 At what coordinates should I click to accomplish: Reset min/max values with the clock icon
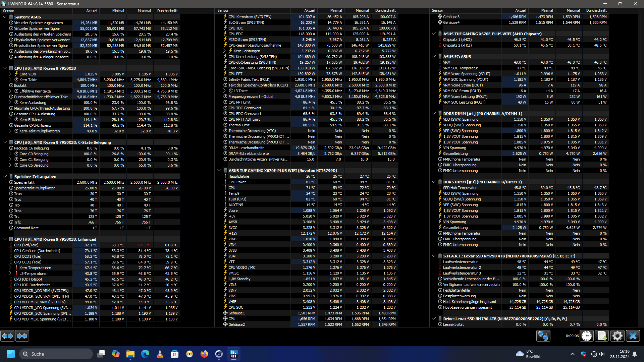587,336
